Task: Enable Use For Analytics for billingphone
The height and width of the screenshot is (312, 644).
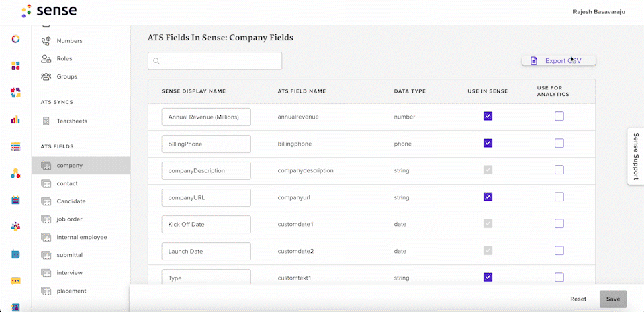Action: tap(559, 143)
